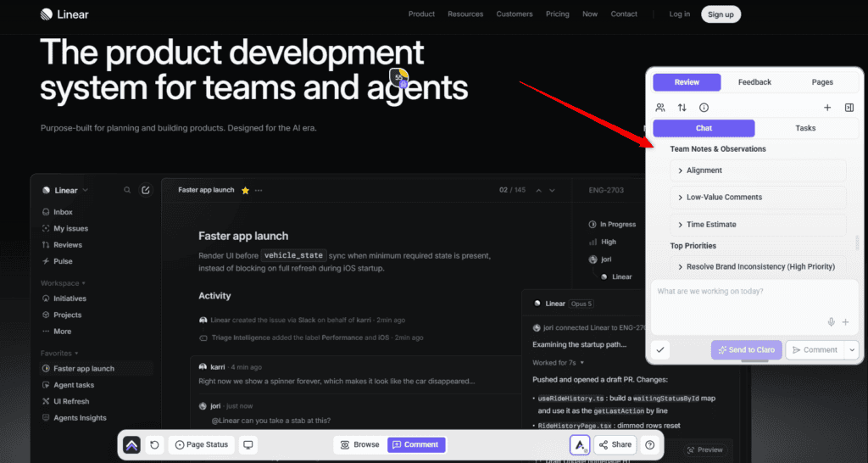Click the compose new issue icon in the sidebar

146,190
